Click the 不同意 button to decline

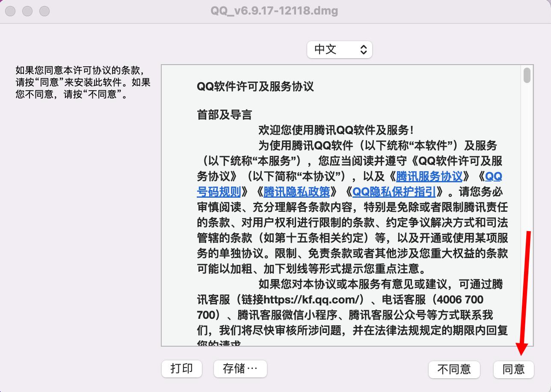454,370
